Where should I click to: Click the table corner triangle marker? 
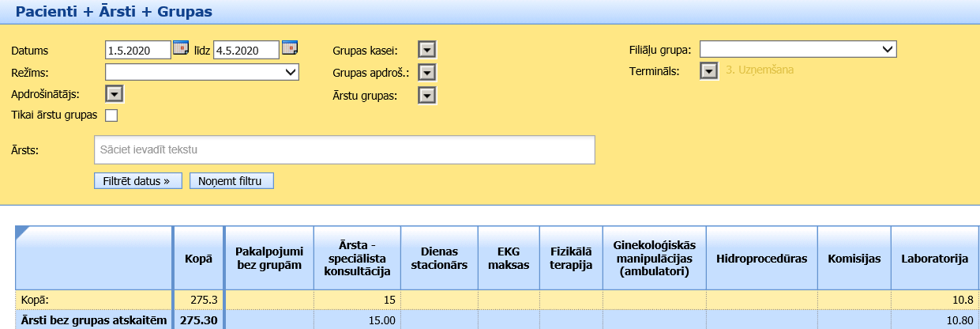pos(21,231)
